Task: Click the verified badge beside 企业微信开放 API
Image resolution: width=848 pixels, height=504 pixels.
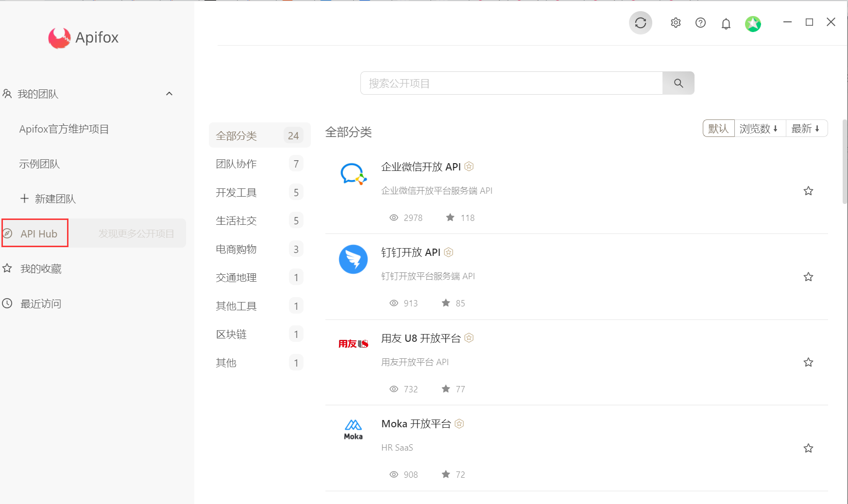Action: 469,167
